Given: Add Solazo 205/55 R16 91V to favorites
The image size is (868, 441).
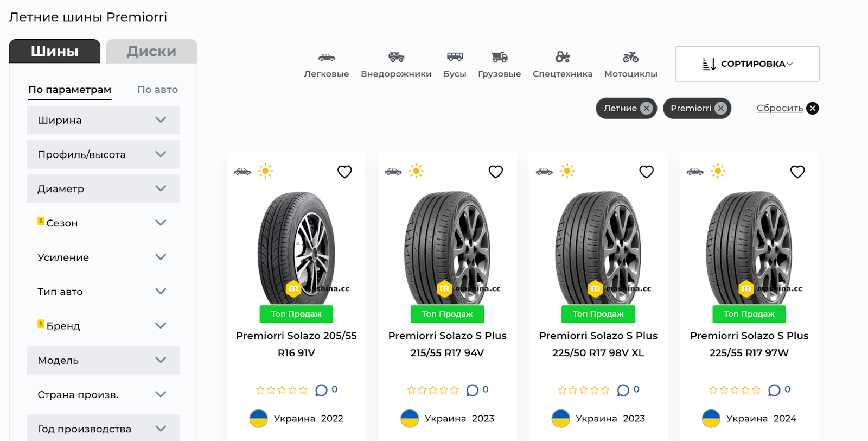Looking at the screenshot, I should click(344, 172).
